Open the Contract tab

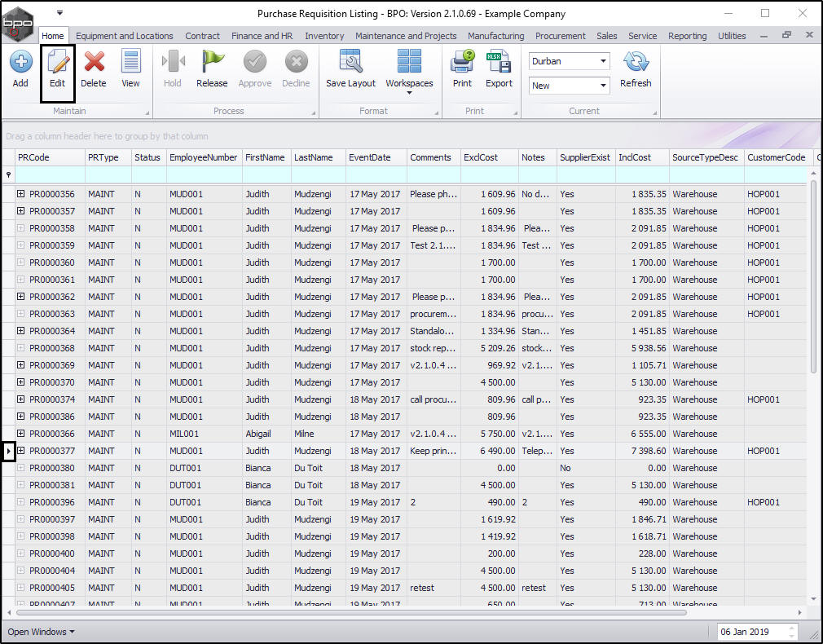[x=202, y=36]
